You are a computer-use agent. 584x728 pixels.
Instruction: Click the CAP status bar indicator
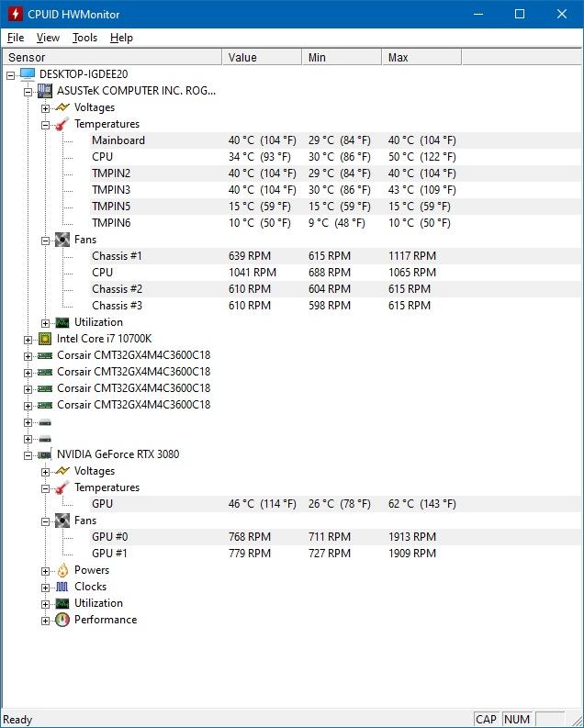(x=486, y=719)
